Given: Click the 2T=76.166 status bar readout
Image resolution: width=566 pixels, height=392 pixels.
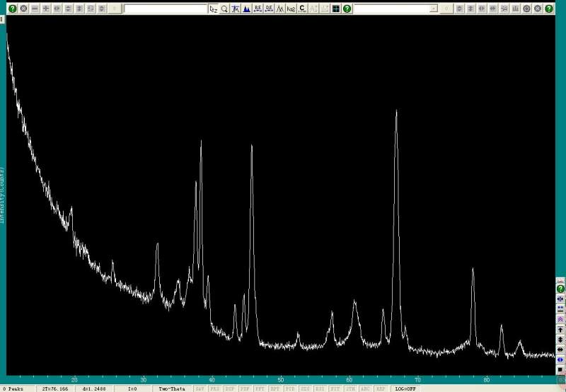Looking at the screenshot, I should click(55, 388).
